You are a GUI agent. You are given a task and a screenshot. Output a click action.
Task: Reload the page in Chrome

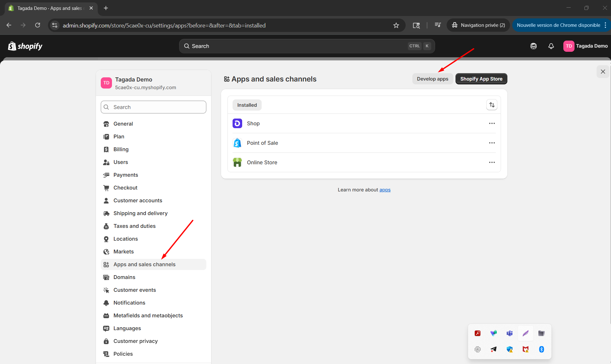(x=37, y=25)
